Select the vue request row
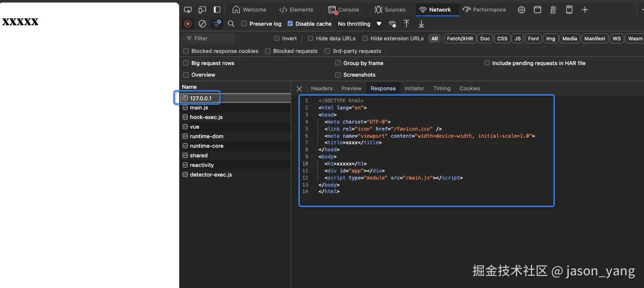This screenshot has height=288, width=644. click(x=236, y=127)
